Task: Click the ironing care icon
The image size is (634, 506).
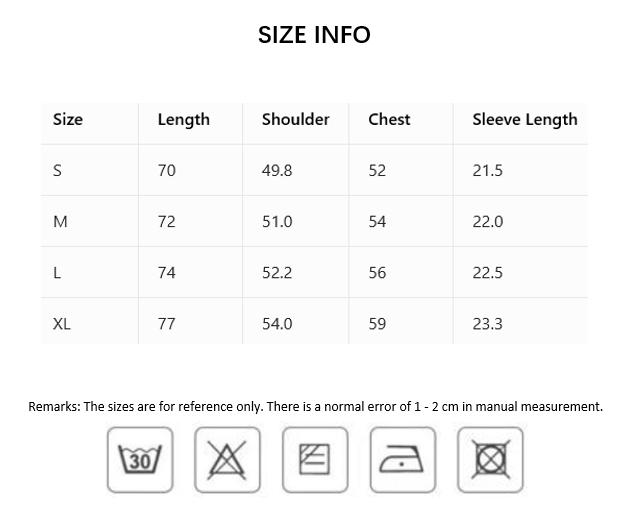Action: (x=403, y=460)
